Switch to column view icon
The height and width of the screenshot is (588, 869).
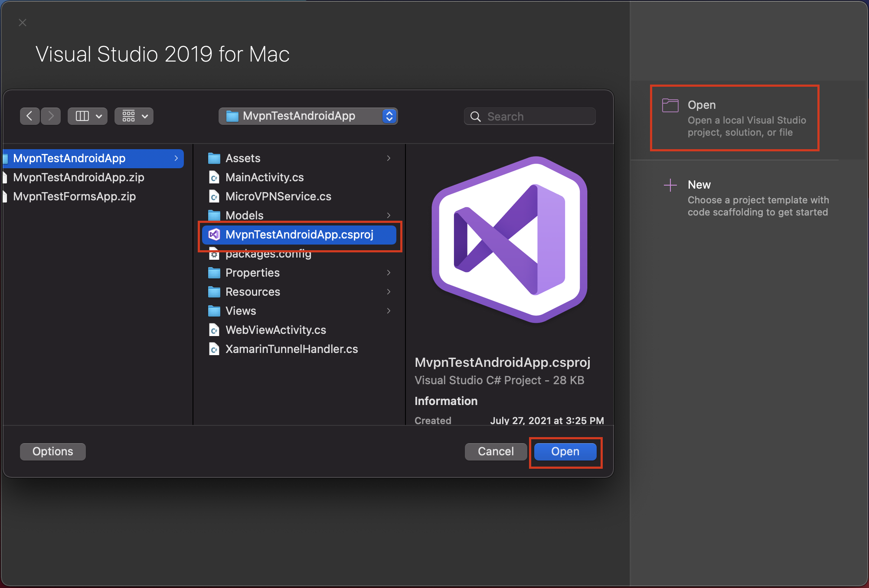click(x=82, y=116)
